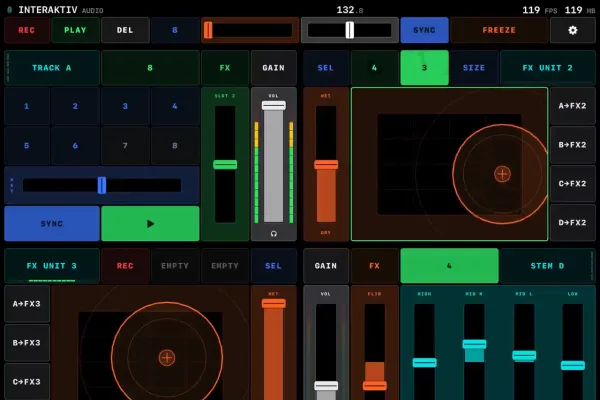Click the white tempo slider in top bar
This screenshot has width=600, height=400.
[x=350, y=30]
